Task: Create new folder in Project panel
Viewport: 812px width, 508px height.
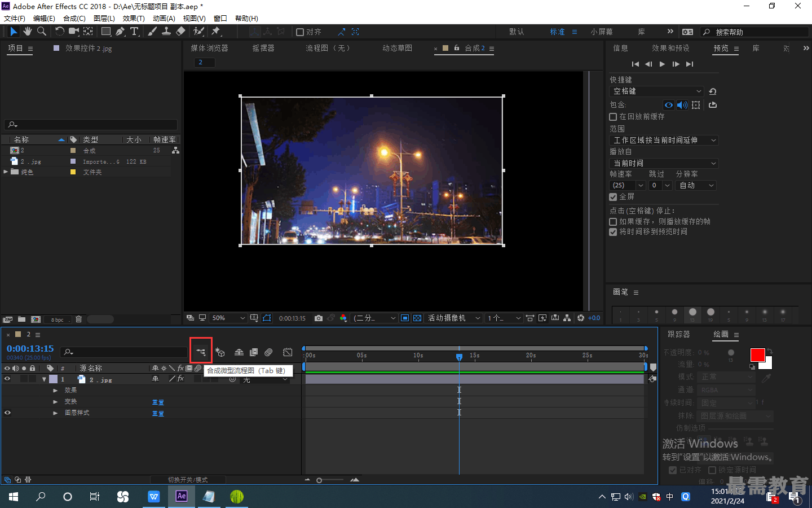Action: pos(21,319)
